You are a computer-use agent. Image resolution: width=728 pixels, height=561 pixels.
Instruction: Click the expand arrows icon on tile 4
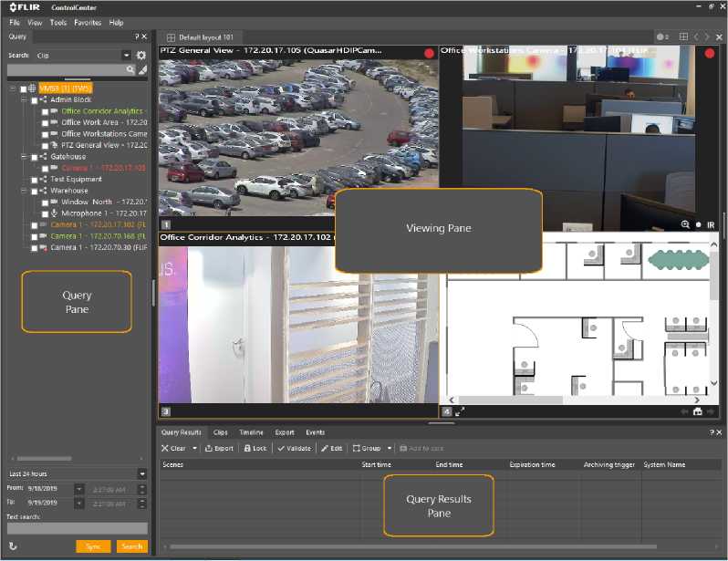click(460, 411)
